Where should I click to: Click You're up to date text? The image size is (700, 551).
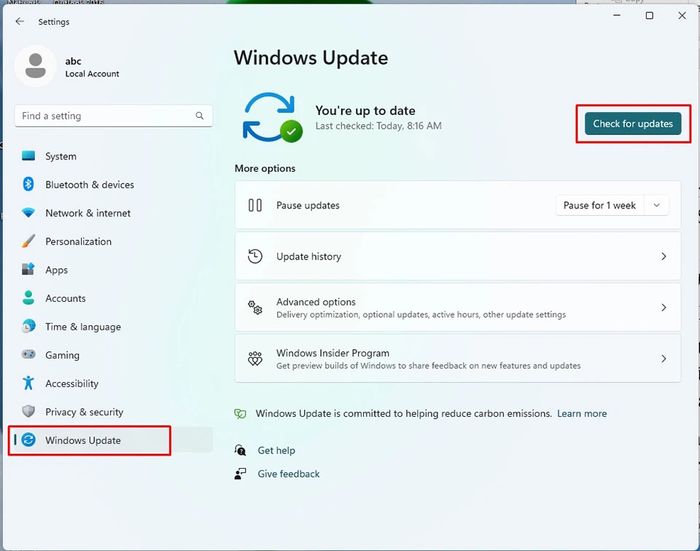click(365, 110)
